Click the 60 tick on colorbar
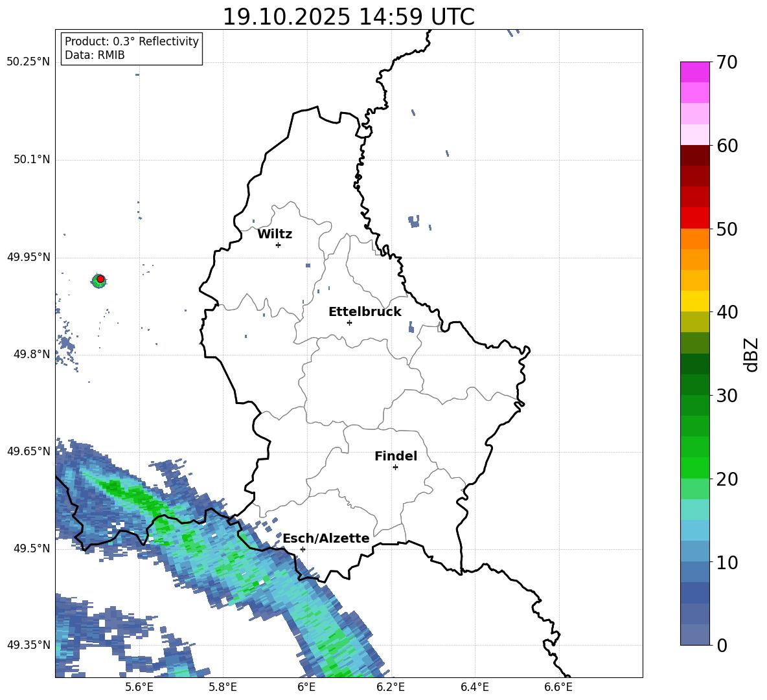 pyautogui.click(x=727, y=146)
